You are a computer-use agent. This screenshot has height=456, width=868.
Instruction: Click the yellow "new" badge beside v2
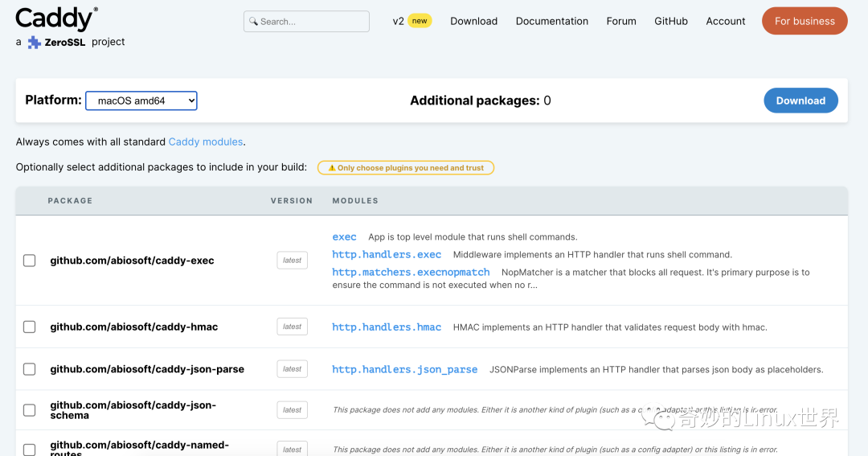(x=420, y=21)
